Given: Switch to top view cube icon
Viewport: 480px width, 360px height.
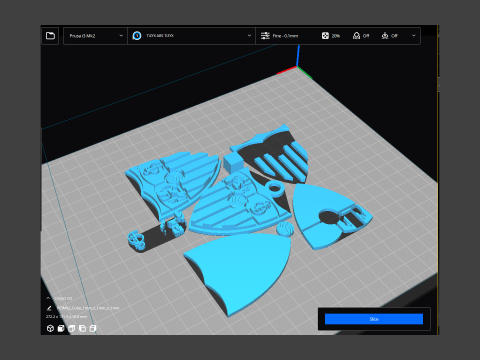Looking at the screenshot, I should tap(72, 329).
